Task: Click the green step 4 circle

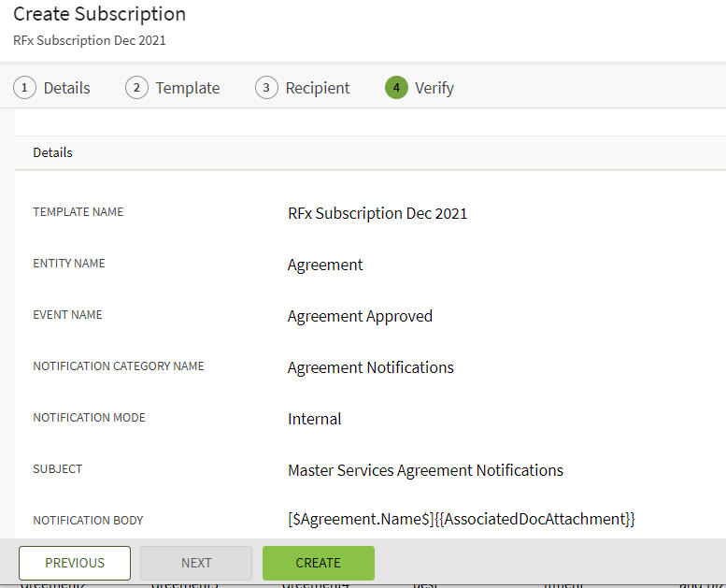Action: pos(396,88)
